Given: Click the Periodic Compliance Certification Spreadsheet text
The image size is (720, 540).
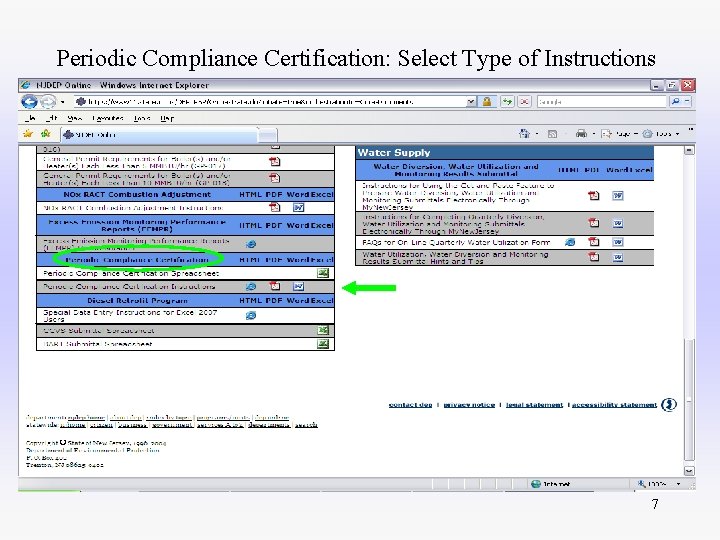Looking at the screenshot, I should coord(131,273).
